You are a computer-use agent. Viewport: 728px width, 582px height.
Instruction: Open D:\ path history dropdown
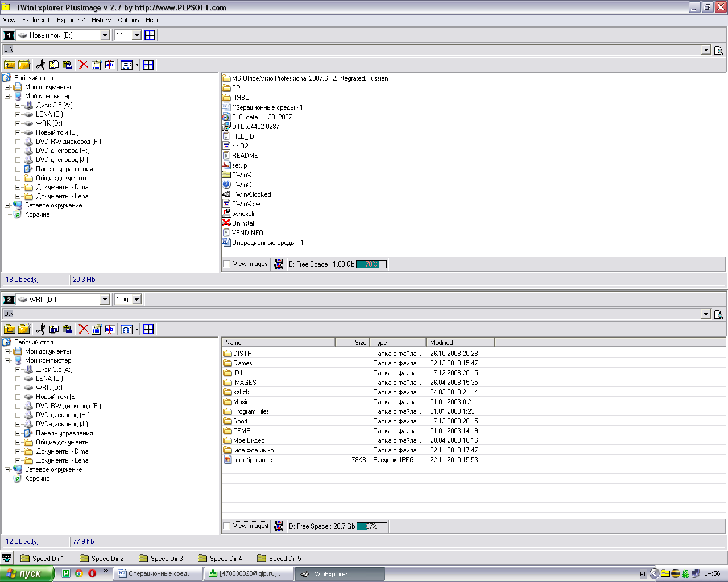[x=706, y=314]
